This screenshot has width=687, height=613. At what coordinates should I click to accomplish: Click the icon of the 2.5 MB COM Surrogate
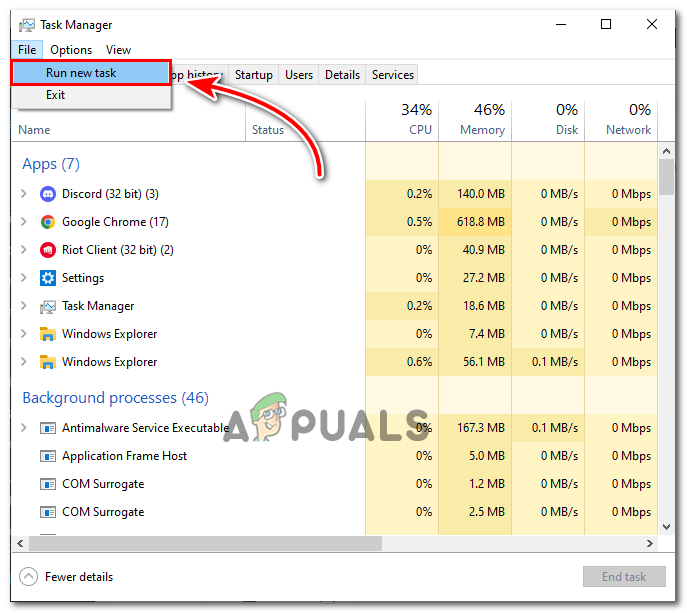click(47, 512)
